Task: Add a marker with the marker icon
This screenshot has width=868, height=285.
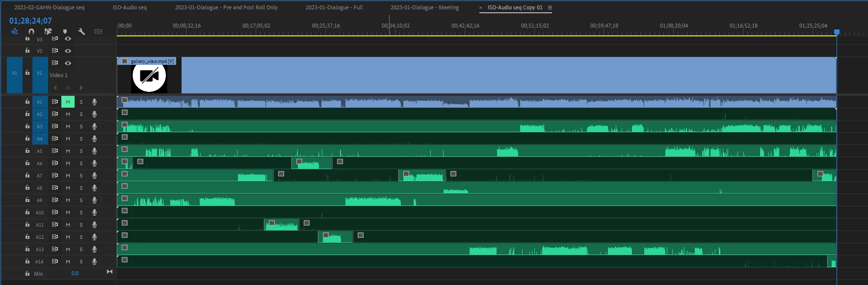Action: 65,31
